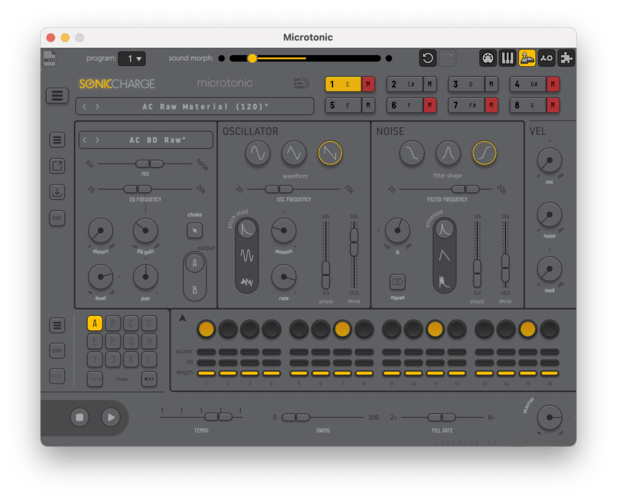Select drum channel 4 D#

tap(528, 84)
